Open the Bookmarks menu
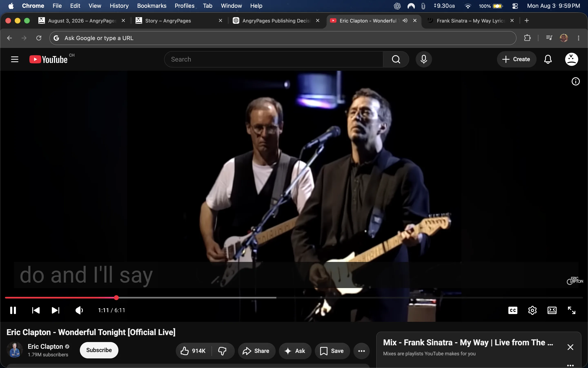Viewport: 588px width, 368px height. [x=152, y=6]
